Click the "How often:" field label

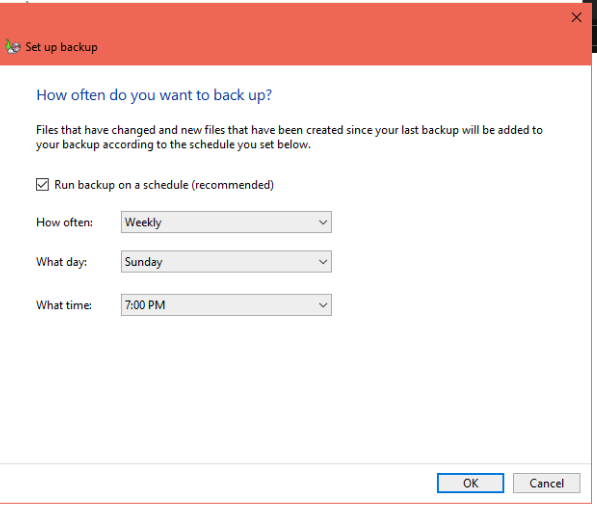click(64, 222)
